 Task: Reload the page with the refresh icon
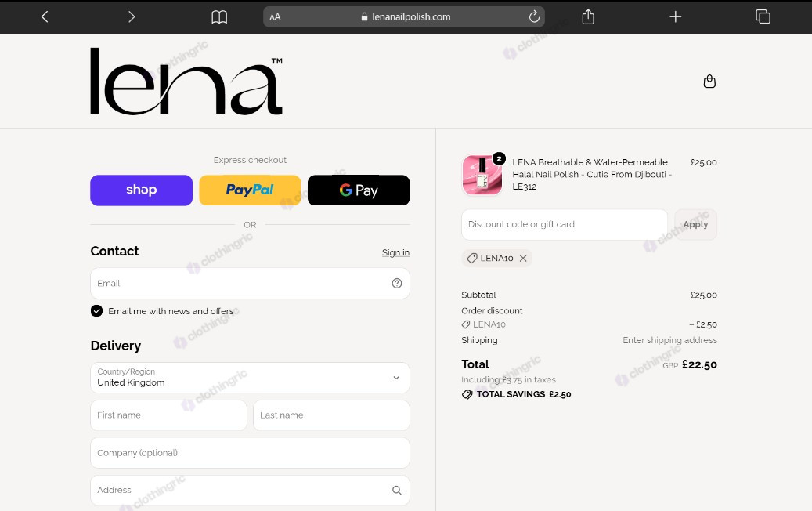point(534,17)
